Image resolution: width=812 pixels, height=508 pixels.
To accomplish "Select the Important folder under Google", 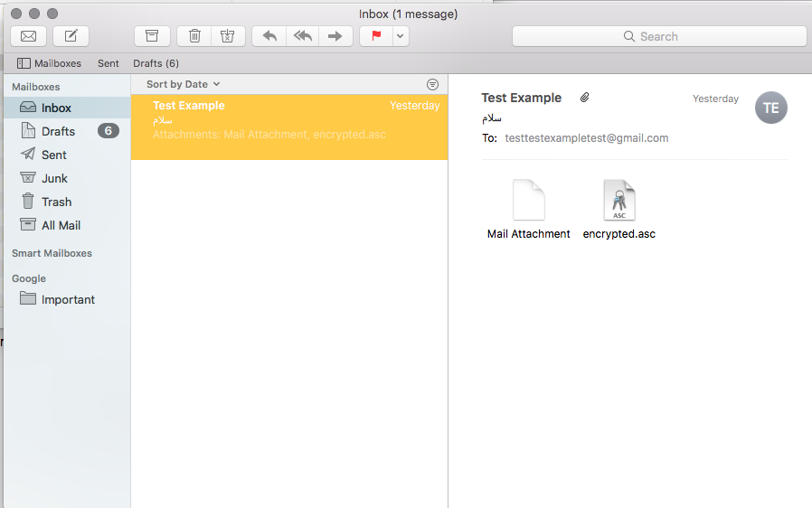I will click(x=68, y=299).
